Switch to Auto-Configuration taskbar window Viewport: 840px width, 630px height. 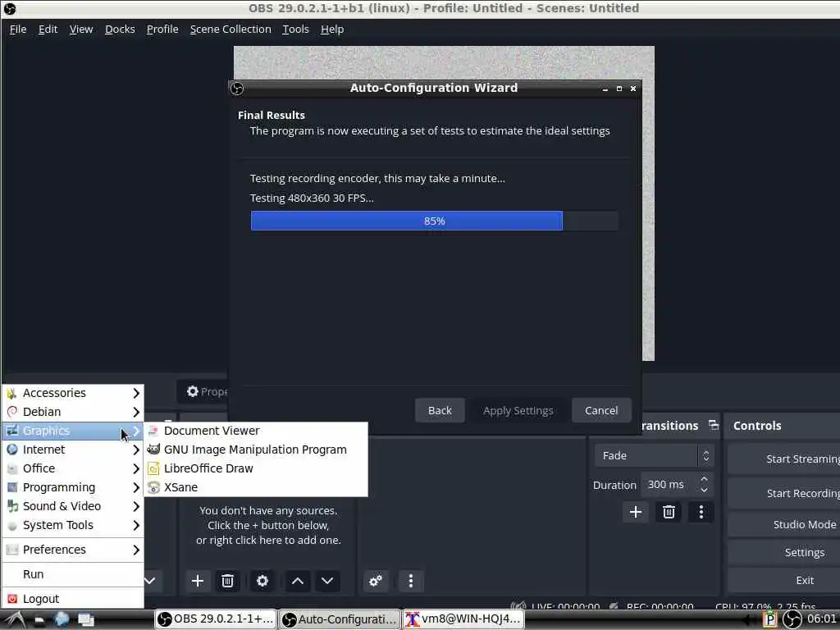[340, 619]
